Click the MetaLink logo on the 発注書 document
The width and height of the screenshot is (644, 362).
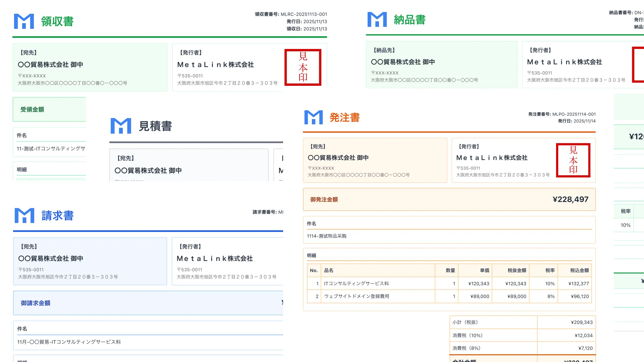click(x=313, y=117)
